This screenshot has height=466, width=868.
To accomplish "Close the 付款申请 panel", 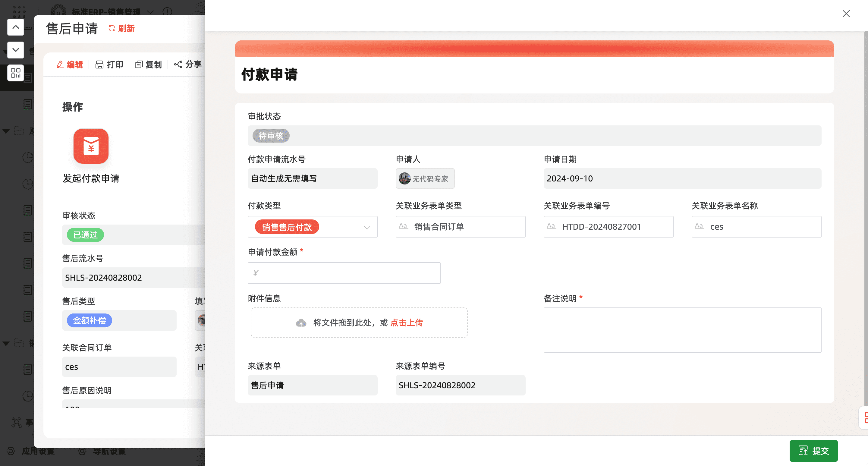I will (x=846, y=14).
